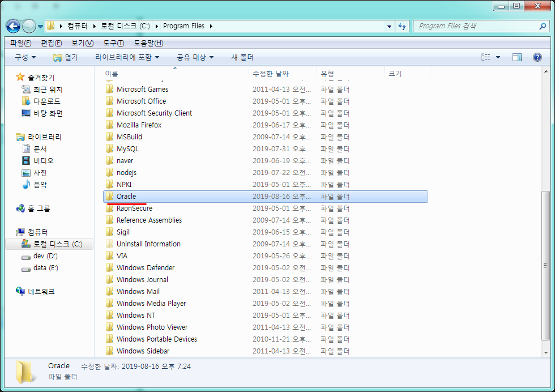Image resolution: width=555 pixels, height=392 pixels.
Task: Select the Windows Sidebar folder name
Action: coord(143,351)
